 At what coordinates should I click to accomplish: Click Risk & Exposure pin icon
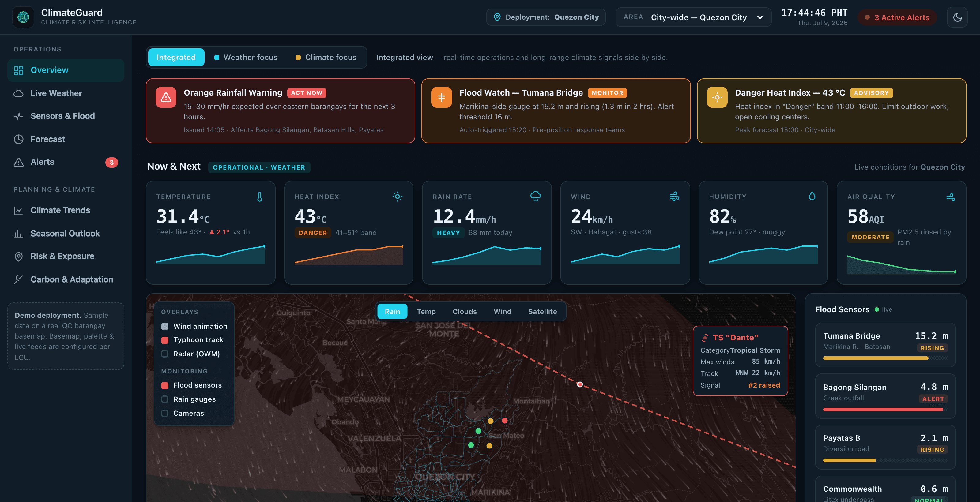19,256
